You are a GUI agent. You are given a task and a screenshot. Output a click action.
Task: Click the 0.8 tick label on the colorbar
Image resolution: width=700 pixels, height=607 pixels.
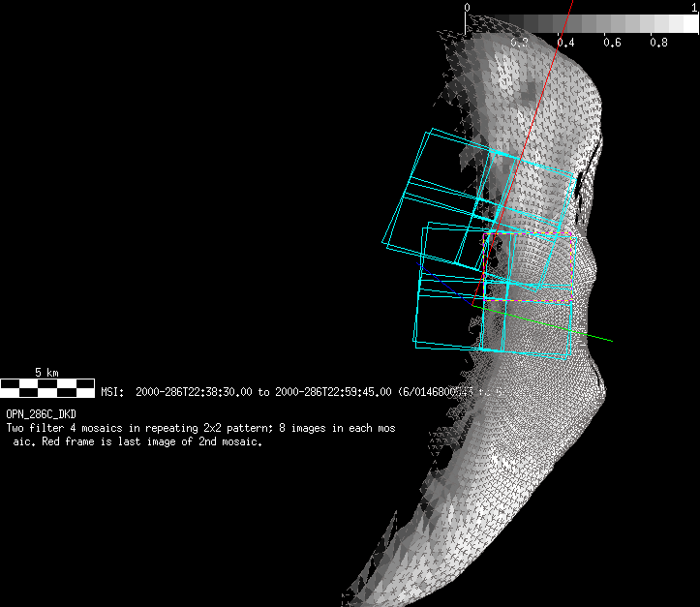(658, 43)
